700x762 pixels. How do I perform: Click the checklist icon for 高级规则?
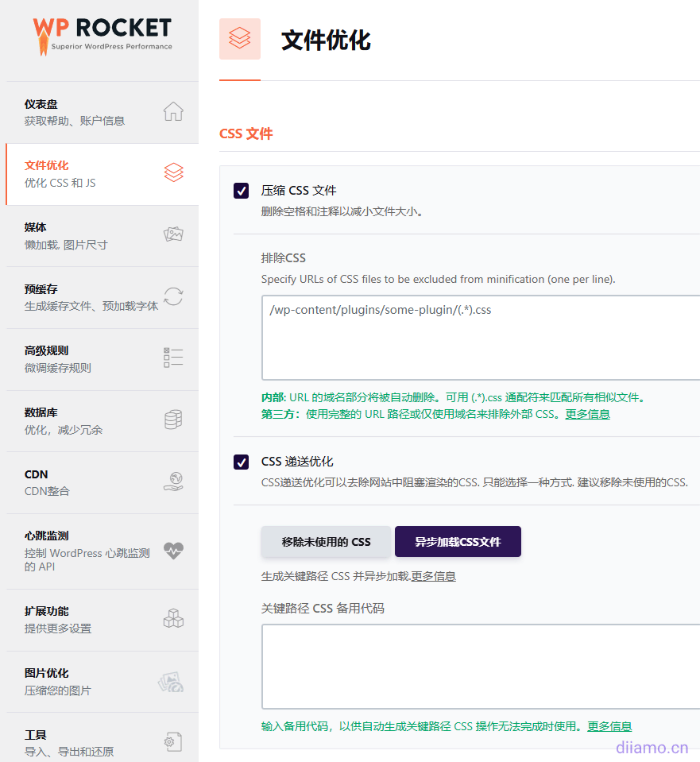(x=173, y=358)
